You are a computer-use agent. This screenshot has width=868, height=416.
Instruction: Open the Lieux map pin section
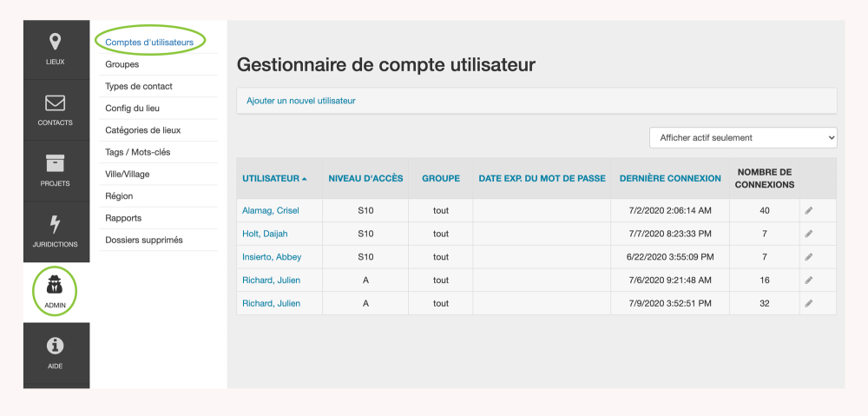click(x=56, y=49)
